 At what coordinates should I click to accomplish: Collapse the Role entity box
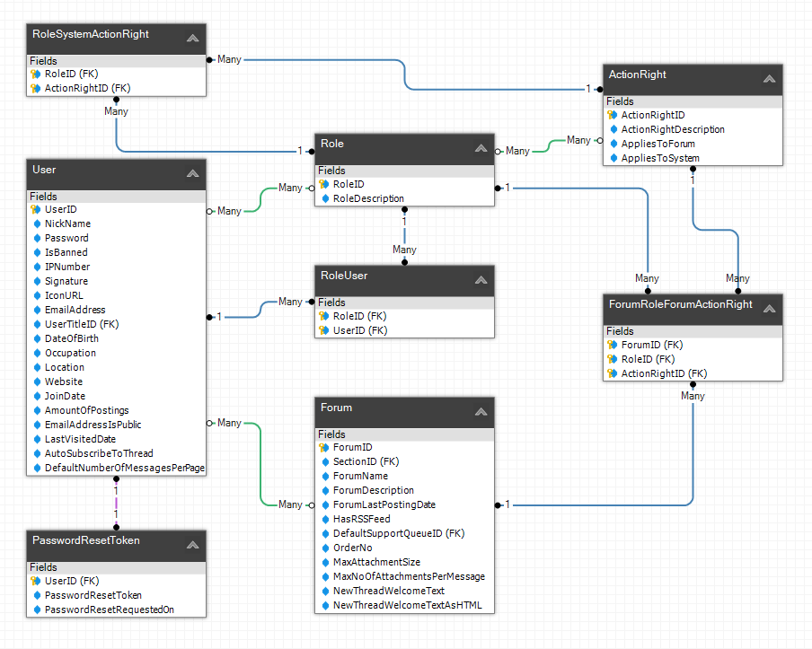click(x=481, y=148)
